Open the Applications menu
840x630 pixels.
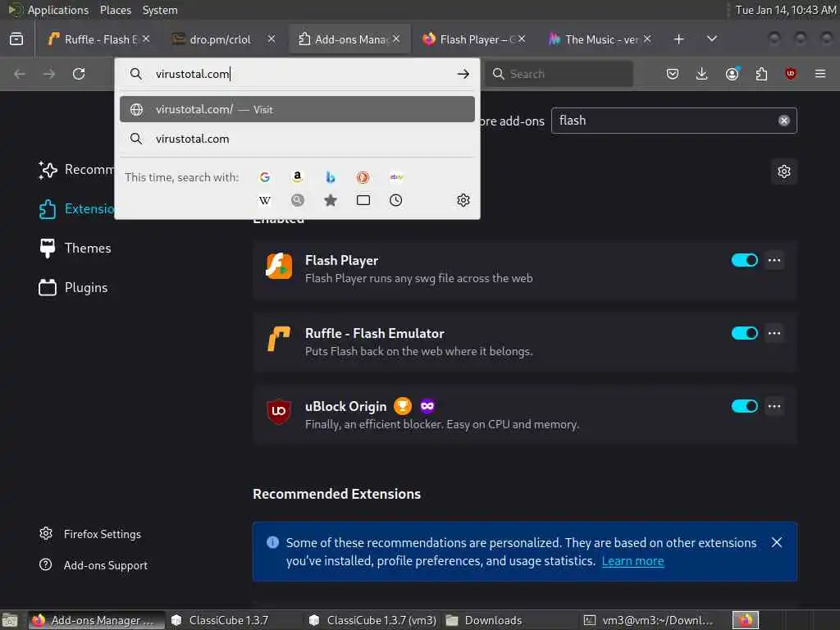tap(58, 10)
